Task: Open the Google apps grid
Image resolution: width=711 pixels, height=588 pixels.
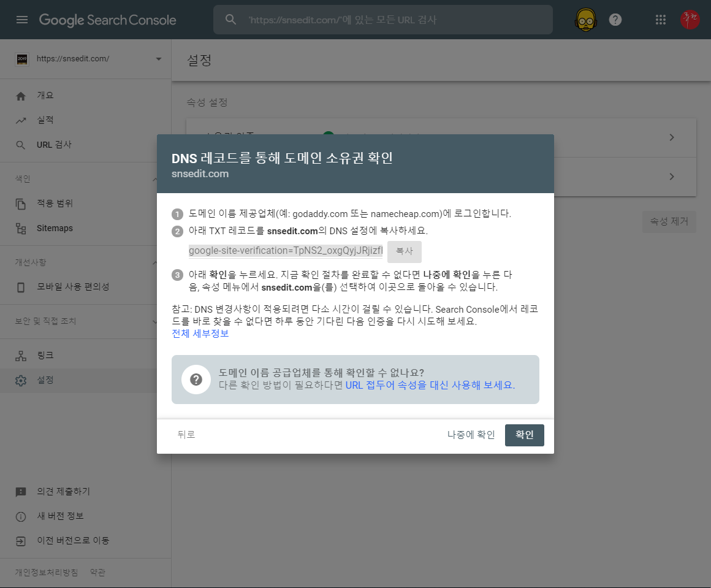Action: point(660,20)
